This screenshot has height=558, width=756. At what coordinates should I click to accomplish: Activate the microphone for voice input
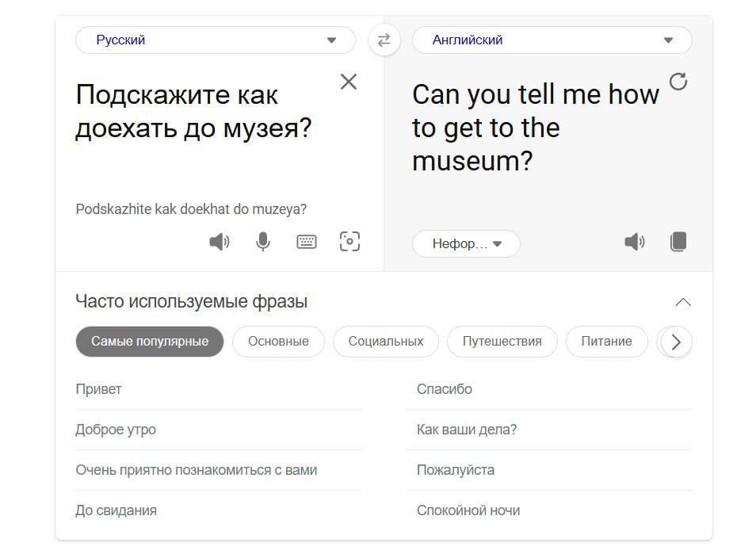(x=262, y=242)
